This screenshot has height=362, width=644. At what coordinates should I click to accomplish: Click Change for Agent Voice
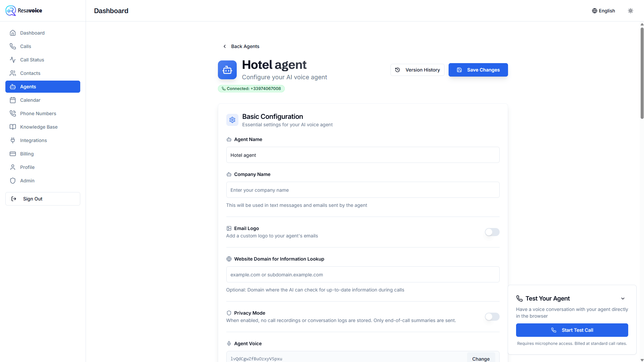(x=481, y=358)
